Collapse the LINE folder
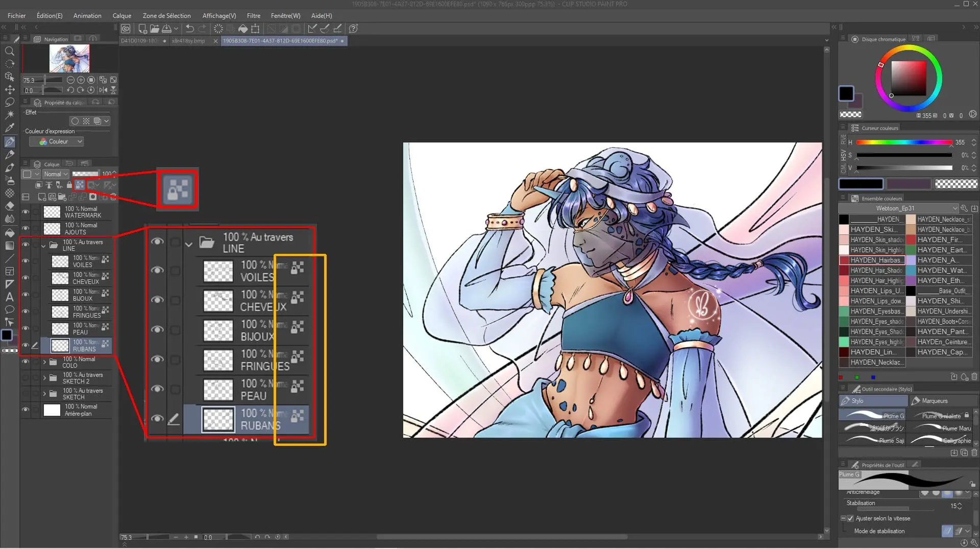 tap(43, 246)
